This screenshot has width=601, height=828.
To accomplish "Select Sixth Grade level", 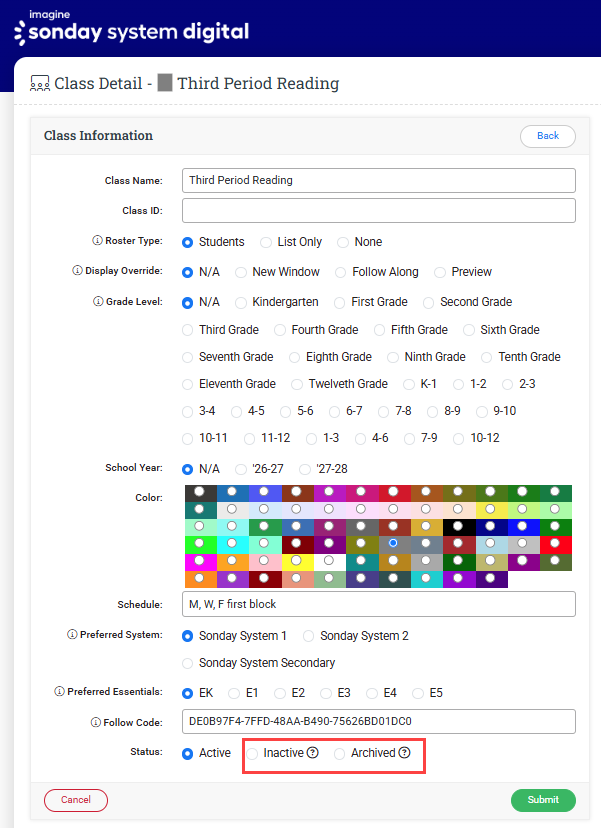I will click(x=468, y=330).
